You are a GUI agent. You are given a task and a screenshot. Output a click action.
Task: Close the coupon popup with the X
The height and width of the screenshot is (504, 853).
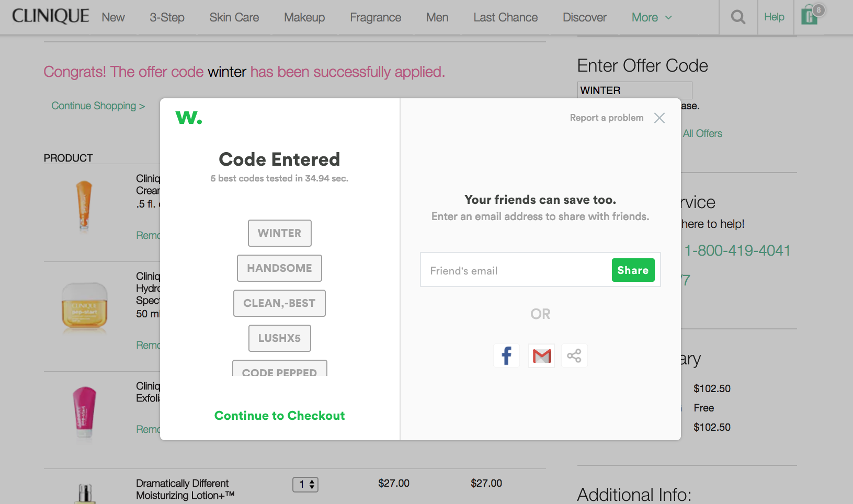click(x=659, y=118)
